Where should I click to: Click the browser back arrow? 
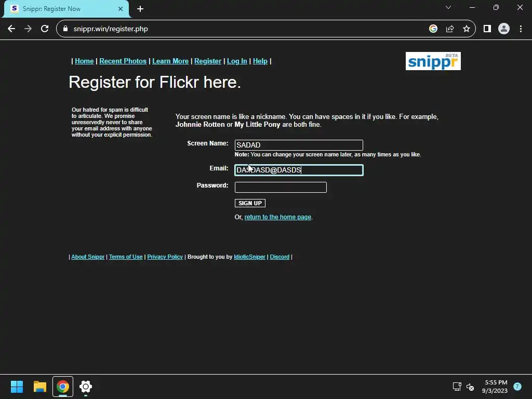coord(11,29)
